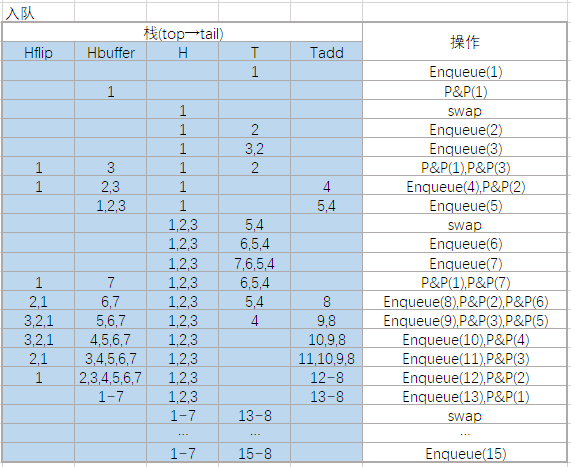Select the Enqueue(7) operation cell
The width and height of the screenshot is (571, 467).
tap(465, 263)
